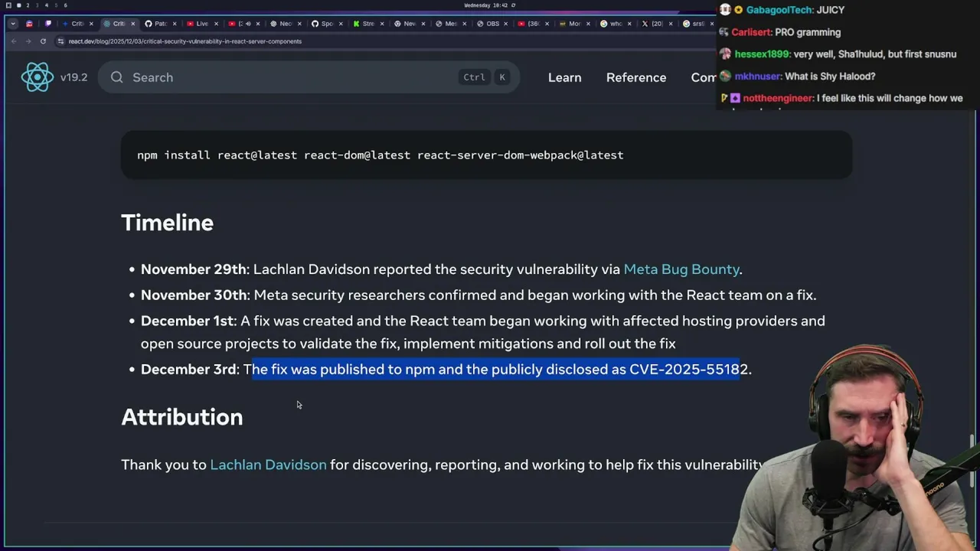Open the v19.2 version link
The height and width of the screenshot is (551, 980).
(73, 77)
